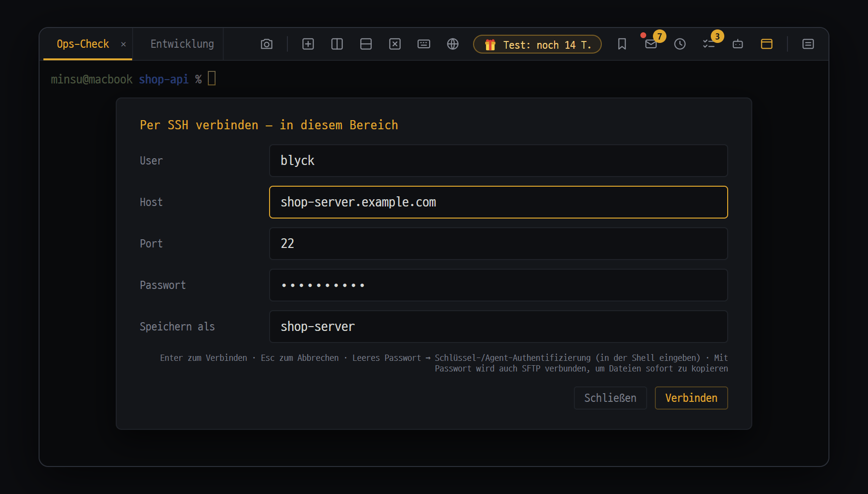Click the 'Enter zum Verbinden' hint text
Viewport: 868px width, 494px height.
coord(203,358)
